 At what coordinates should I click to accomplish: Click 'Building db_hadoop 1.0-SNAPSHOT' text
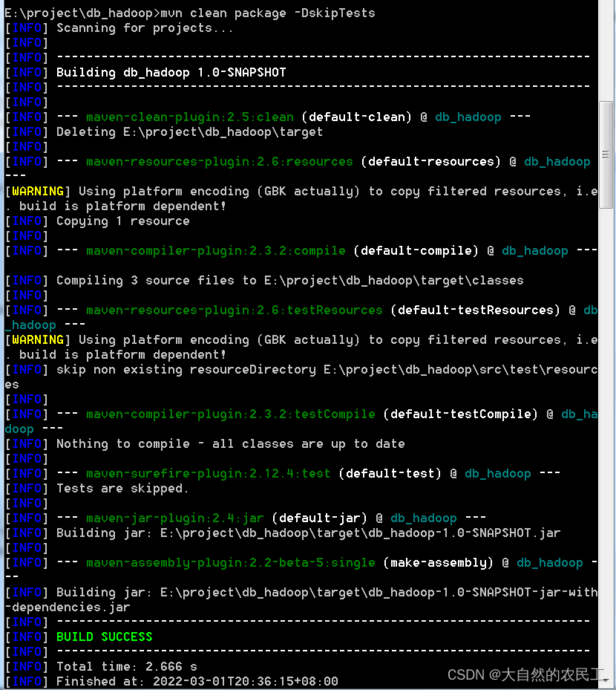pyautogui.click(x=171, y=73)
